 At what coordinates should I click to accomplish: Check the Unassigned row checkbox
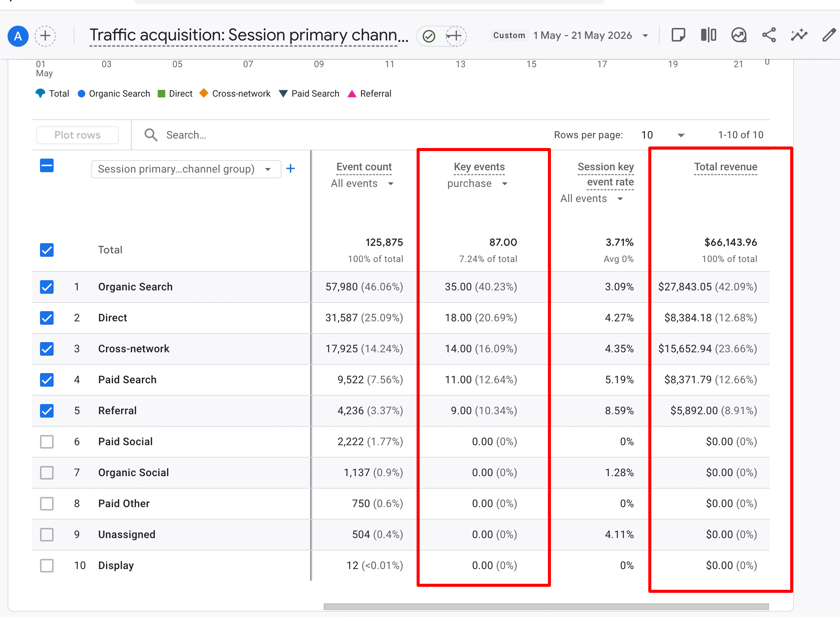pos(47,535)
